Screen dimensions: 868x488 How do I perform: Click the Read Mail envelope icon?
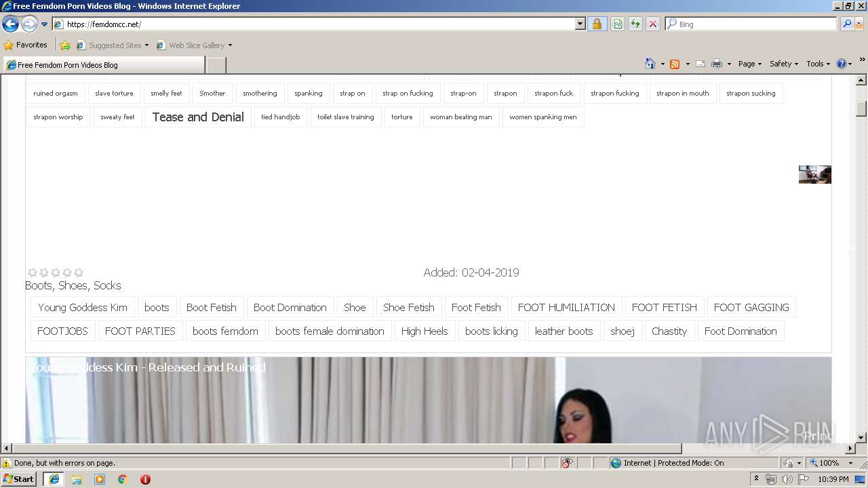click(701, 64)
